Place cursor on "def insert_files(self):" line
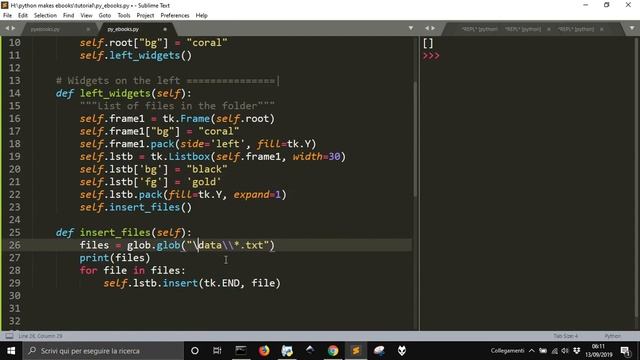Image resolution: width=640 pixels, height=360 pixels. (123, 232)
